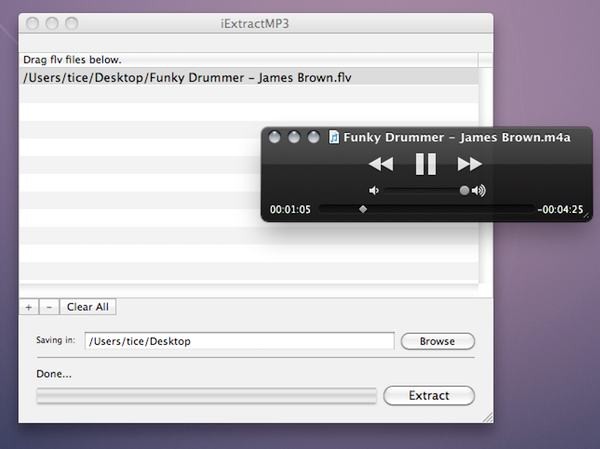Click the Clear All button
Screen dimensions: 600x449
pyautogui.click(x=88, y=307)
